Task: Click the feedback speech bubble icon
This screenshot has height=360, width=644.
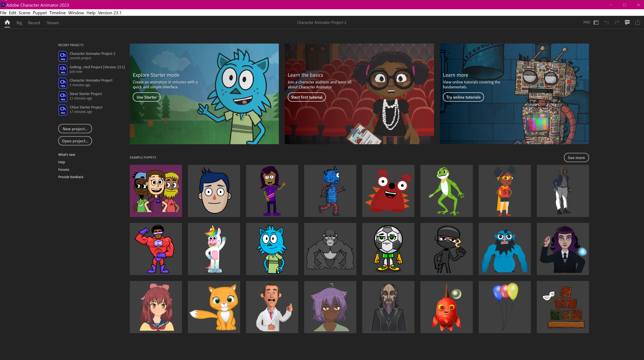Action: (x=627, y=22)
